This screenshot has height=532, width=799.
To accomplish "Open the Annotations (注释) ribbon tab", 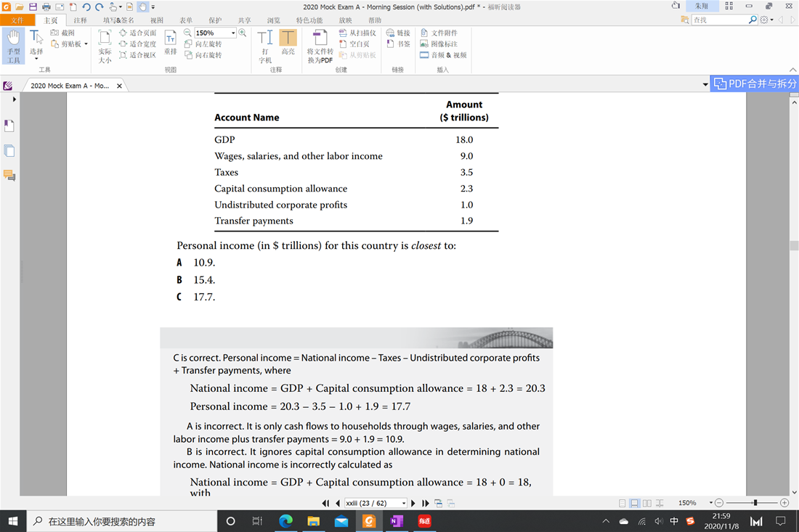I will point(81,20).
